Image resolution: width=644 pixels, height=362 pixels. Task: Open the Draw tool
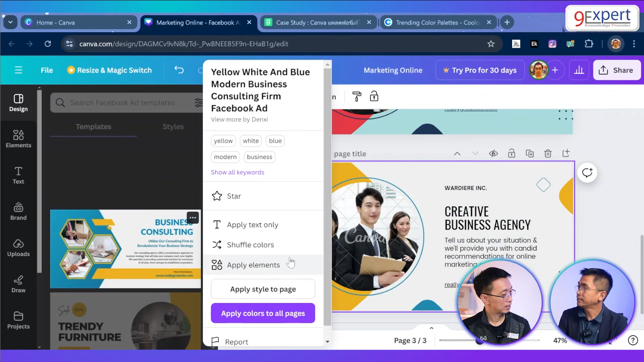click(x=18, y=284)
